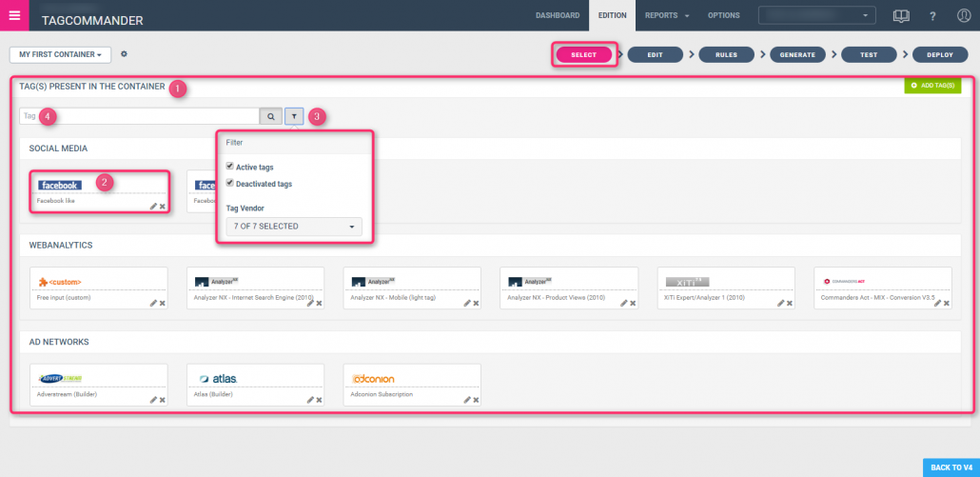Image resolution: width=980 pixels, height=477 pixels.
Task: Uncheck the Active tags checkbox
Action: (230, 167)
